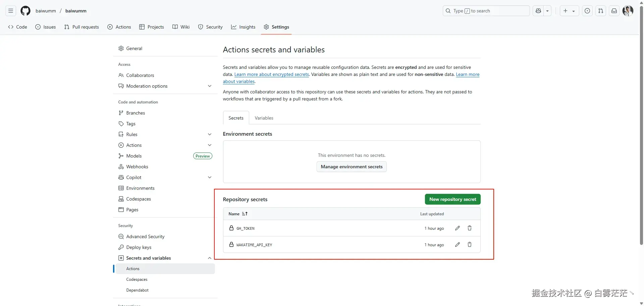Expand the Rules sidebar section

[210, 134]
